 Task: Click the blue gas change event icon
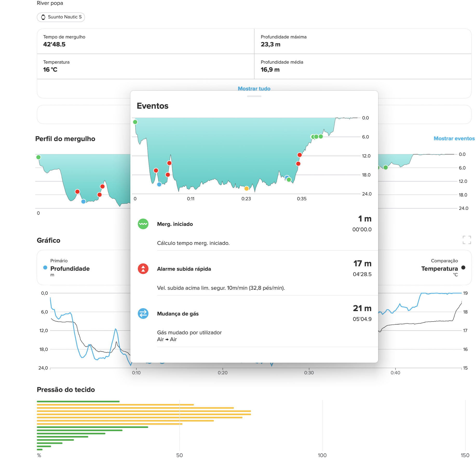[x=143, y=313]
